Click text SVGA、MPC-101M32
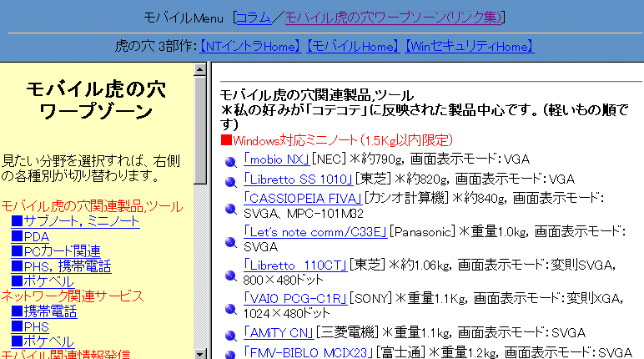 (303, 214)
